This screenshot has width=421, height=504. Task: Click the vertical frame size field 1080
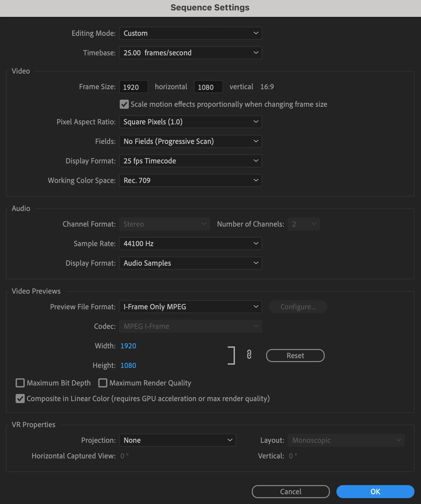click(209, 87)
